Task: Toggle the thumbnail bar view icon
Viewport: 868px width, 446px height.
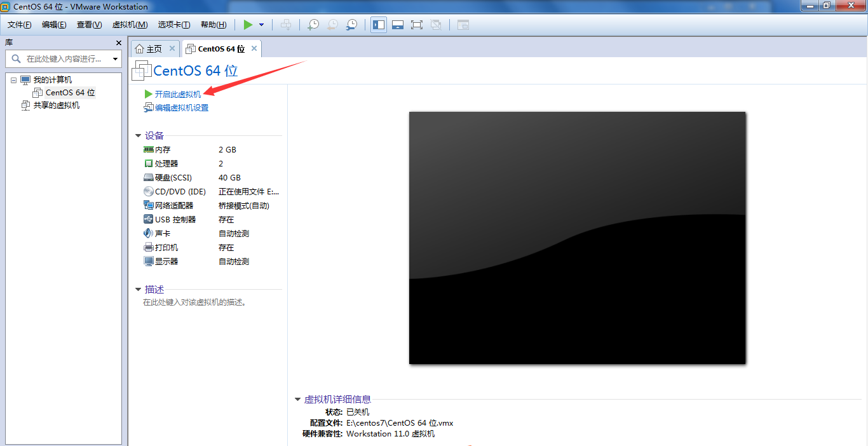Action: coord(398,25)
